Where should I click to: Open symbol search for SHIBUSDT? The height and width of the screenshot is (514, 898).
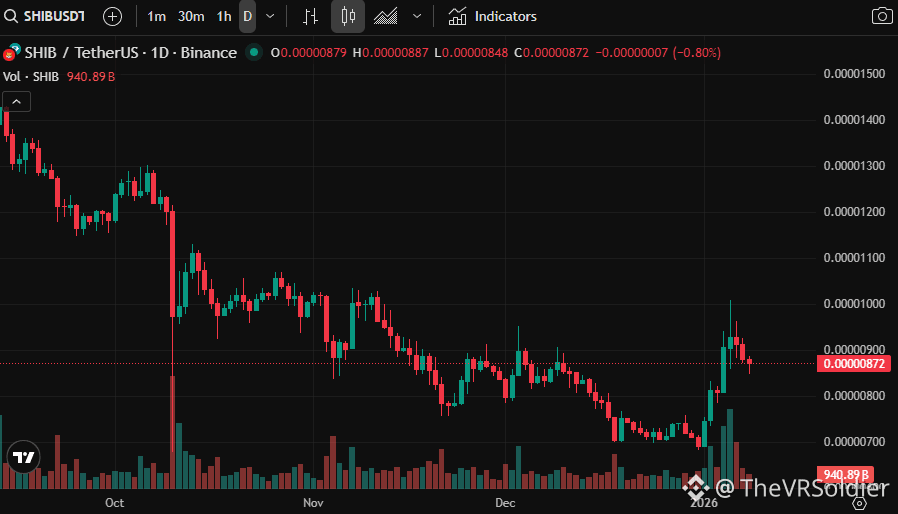(45, 16)
